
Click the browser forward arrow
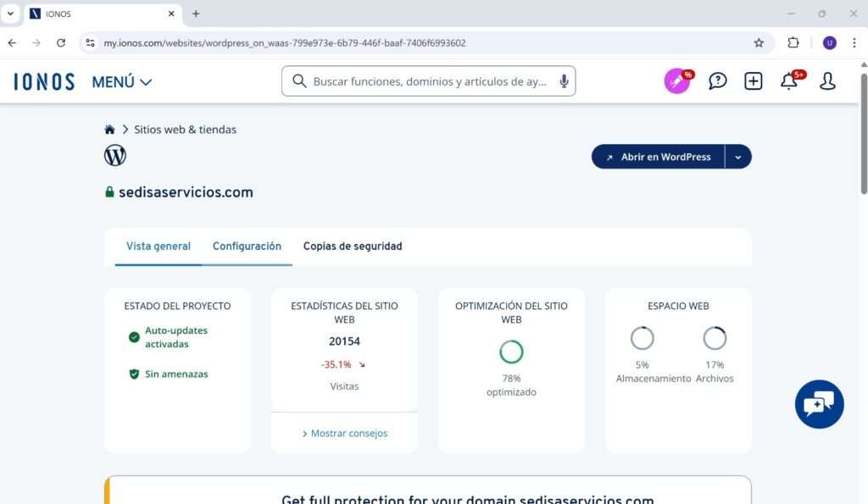[36, 42]
